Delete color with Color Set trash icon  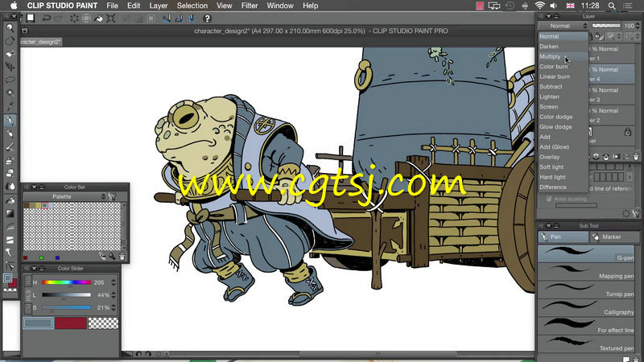[122, 257]
